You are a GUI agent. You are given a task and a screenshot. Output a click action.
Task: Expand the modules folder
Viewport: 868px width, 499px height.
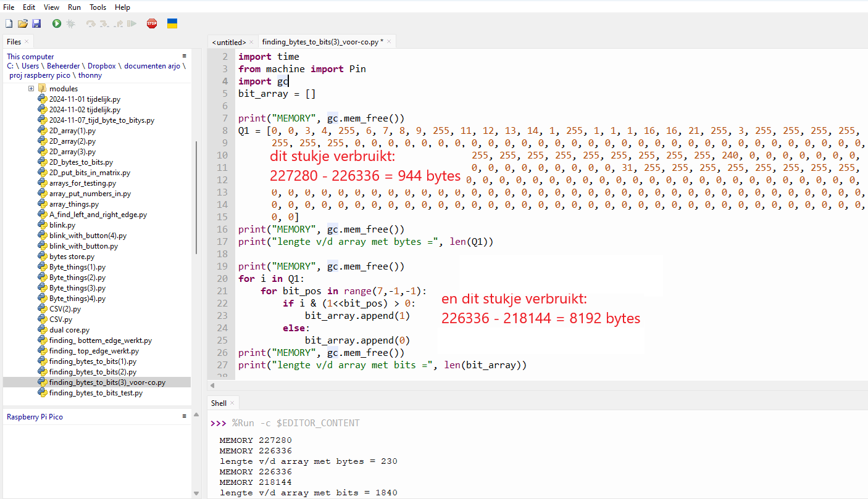click(x=31, y=89)
